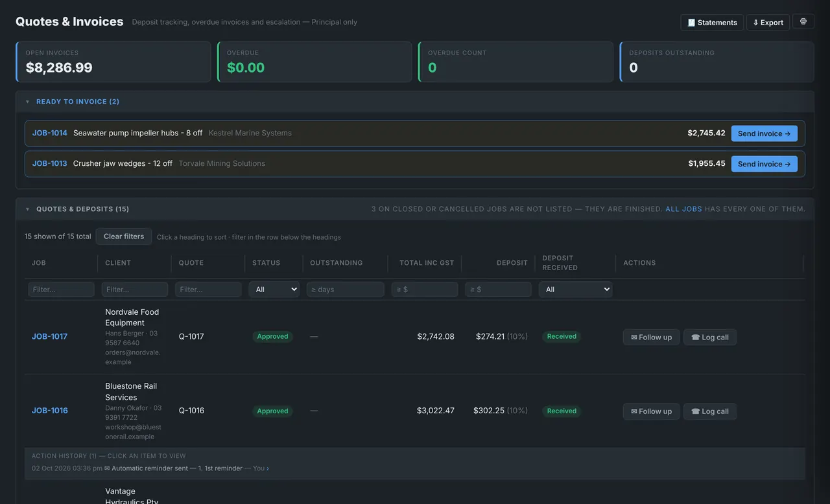Image resolution: width=830 pixels, height=504 pixels.
Task: Sort by the Quote column heading
Action: [x=191, y=263]
